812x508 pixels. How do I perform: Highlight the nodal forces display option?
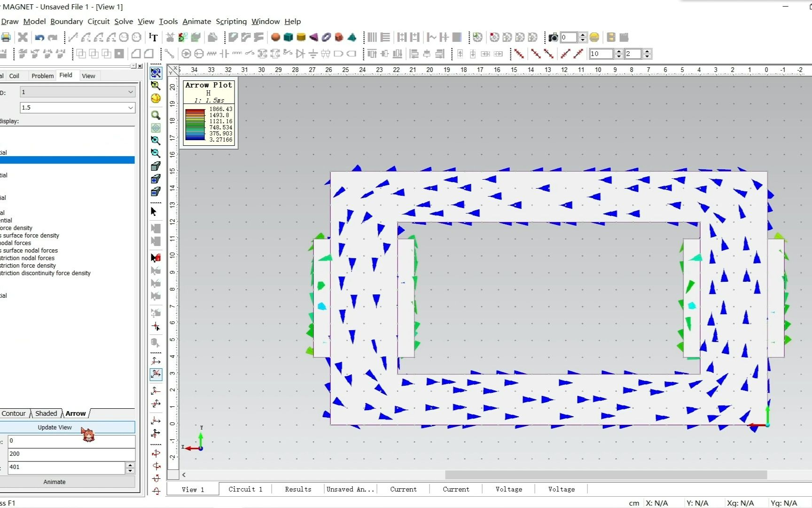tap(28, 243)
